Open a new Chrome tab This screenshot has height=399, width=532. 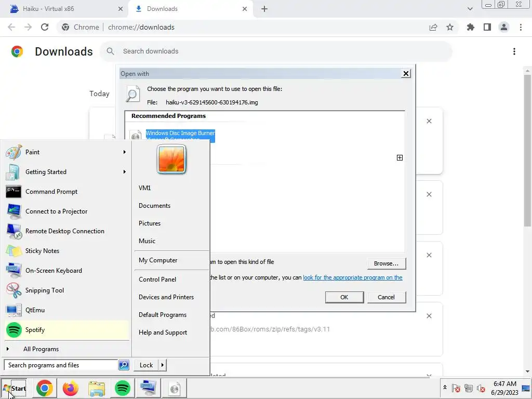tap(264, 9)
